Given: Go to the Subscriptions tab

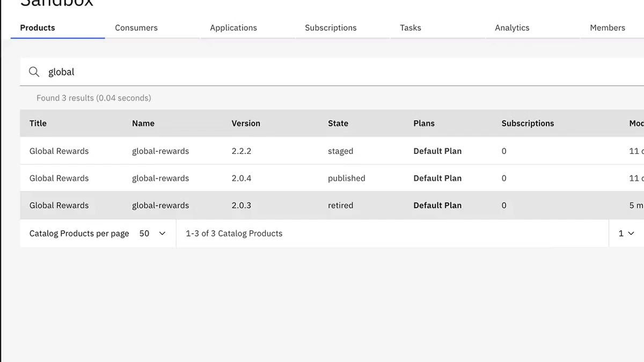Looking at the screenshot, I should click(x=331, y=28).
